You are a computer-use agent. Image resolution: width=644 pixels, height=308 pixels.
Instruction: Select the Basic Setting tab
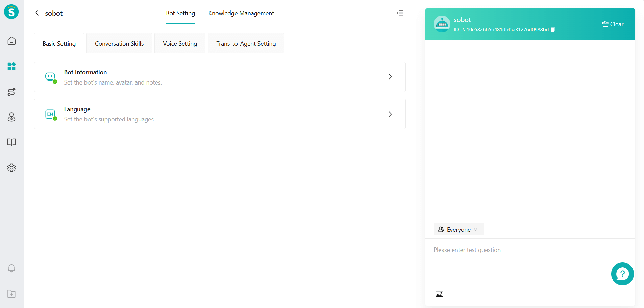[59, 43]
